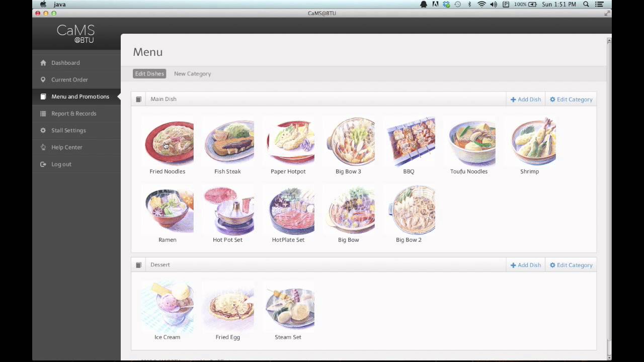Click the Dashboard home icon
This screenshot has width=644, height=362.
pos(43,63)
